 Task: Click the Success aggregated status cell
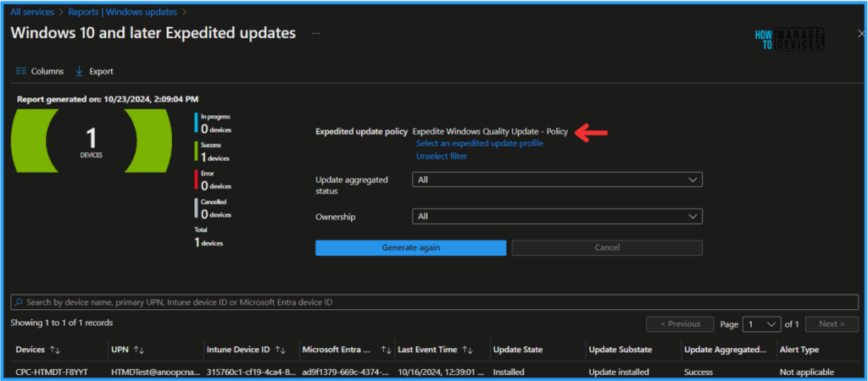click(698, 373)
